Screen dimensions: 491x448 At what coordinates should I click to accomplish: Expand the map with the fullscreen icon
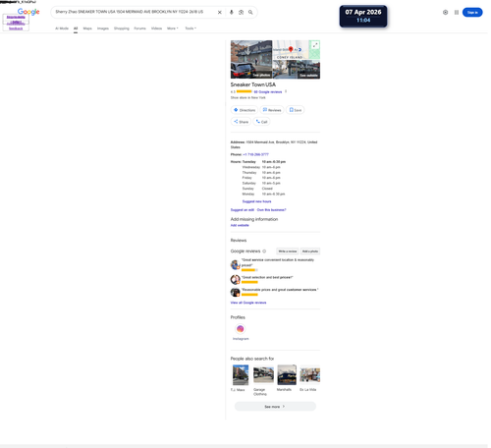315,45
